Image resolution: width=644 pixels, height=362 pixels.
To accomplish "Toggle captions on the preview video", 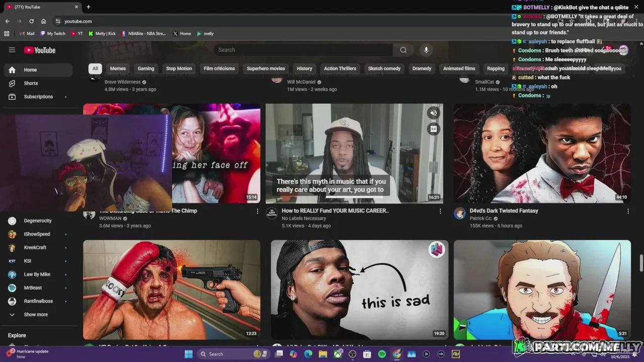I will point(433,129).
